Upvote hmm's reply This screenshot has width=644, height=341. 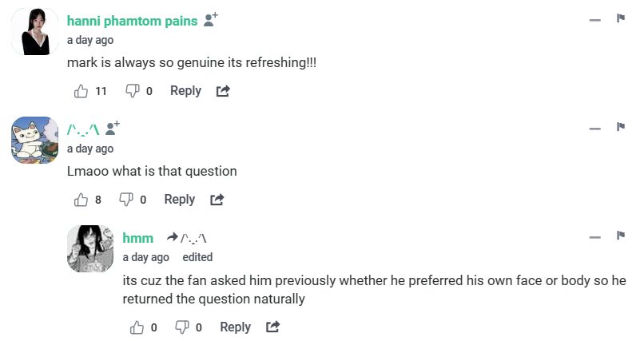pyautogui.click(x=137, y=327)
